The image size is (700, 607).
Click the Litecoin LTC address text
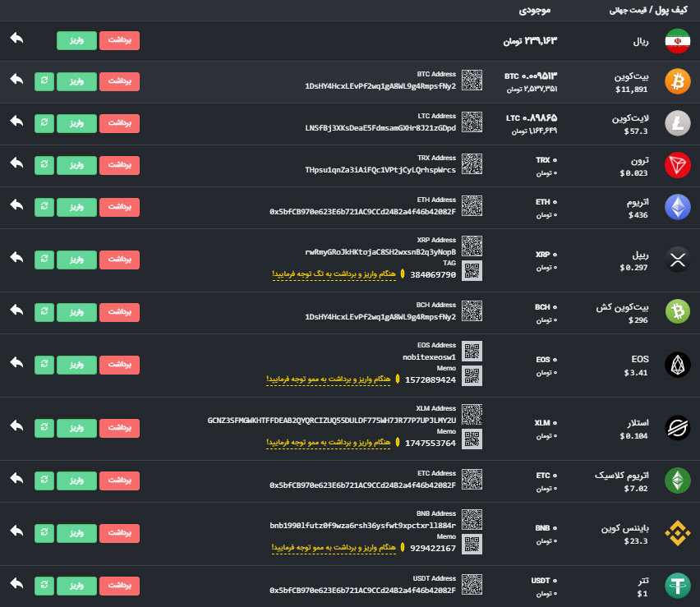380,128
